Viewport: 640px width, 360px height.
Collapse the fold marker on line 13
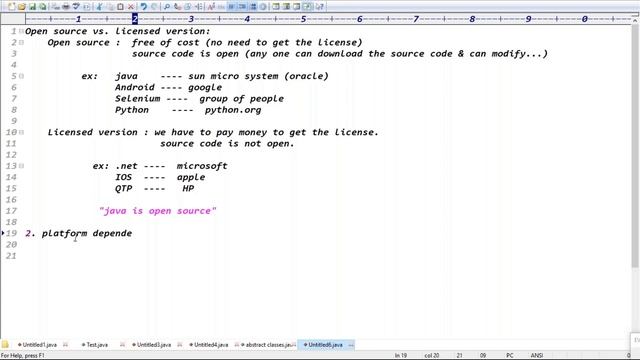(x=21, y=166)
